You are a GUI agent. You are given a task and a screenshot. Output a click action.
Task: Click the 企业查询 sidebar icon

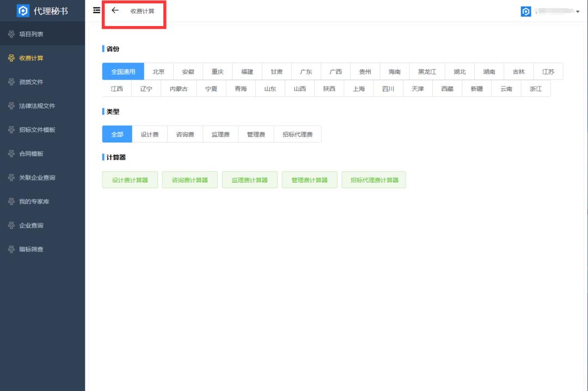pos(12,225)
